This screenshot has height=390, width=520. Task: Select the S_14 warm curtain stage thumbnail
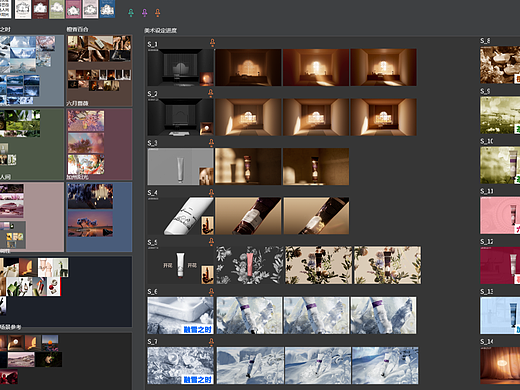[500, 366]
